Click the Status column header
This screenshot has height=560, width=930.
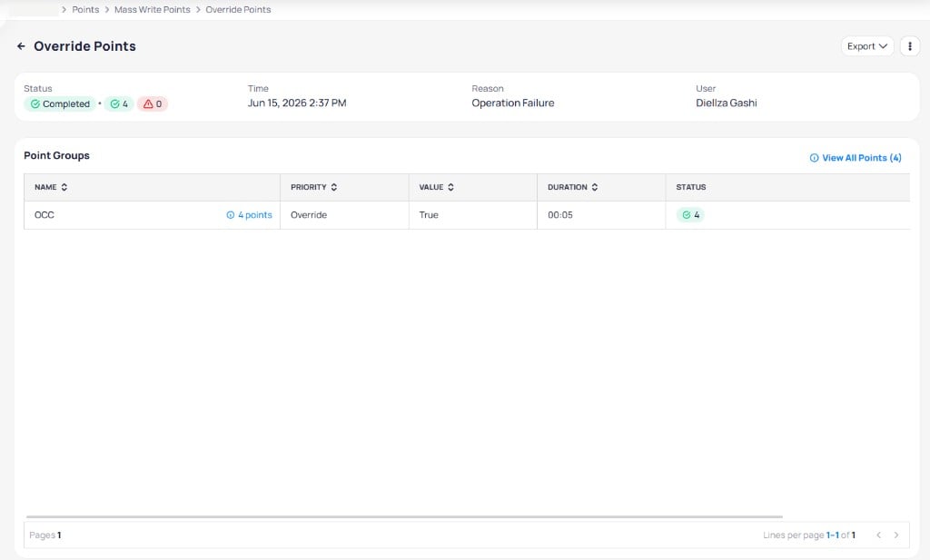coord(691,187)
